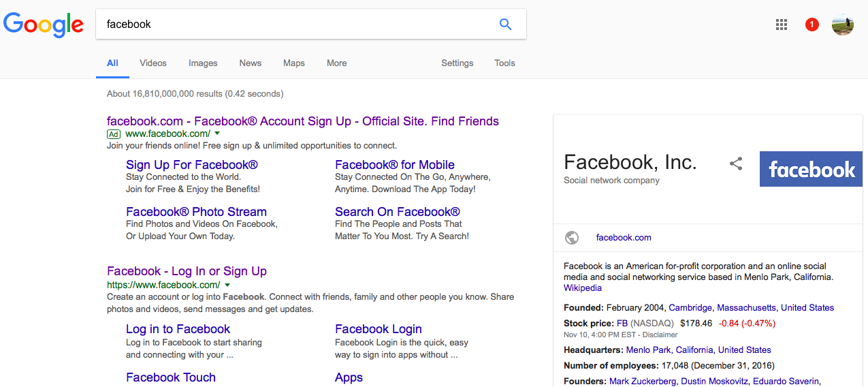Open the Wikipedia link in the knowledge panel
This screenshot has width=868, height=387.
click(x=583, y=288)
